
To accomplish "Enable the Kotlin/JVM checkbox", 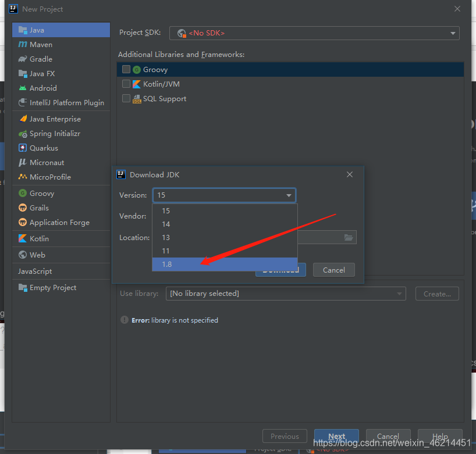I will [126, 84].
